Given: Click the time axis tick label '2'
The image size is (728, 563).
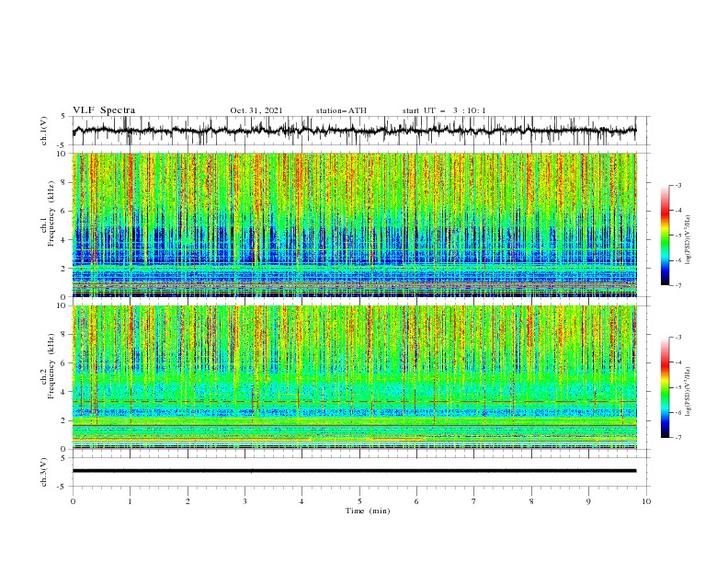Looking at the screenshot, I should [x=188, y=501].
